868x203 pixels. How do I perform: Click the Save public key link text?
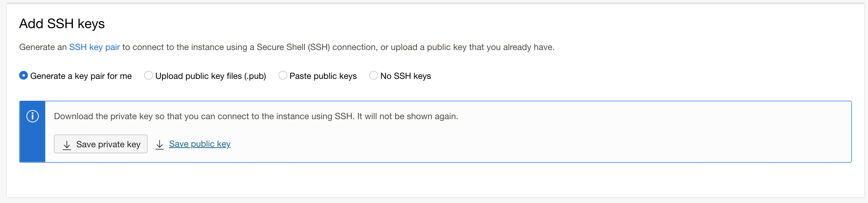[199, 144]
